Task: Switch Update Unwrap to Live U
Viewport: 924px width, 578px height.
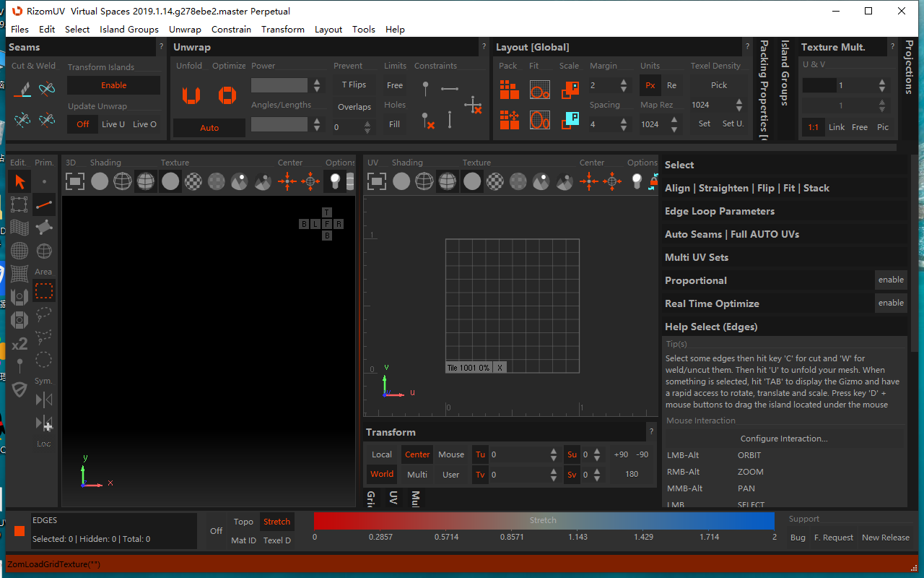Action: [x=113, y=124]
